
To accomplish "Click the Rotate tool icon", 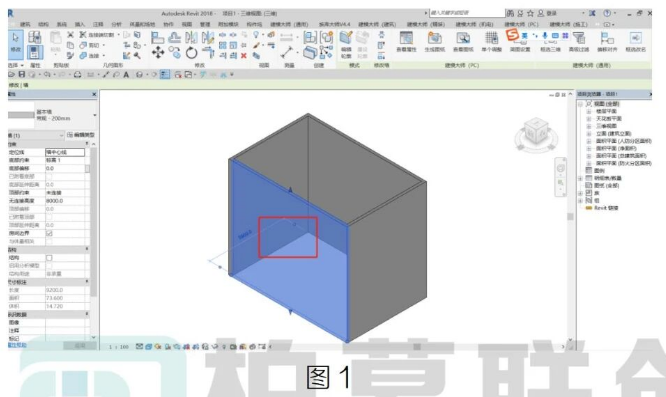I will pos(192,53).
